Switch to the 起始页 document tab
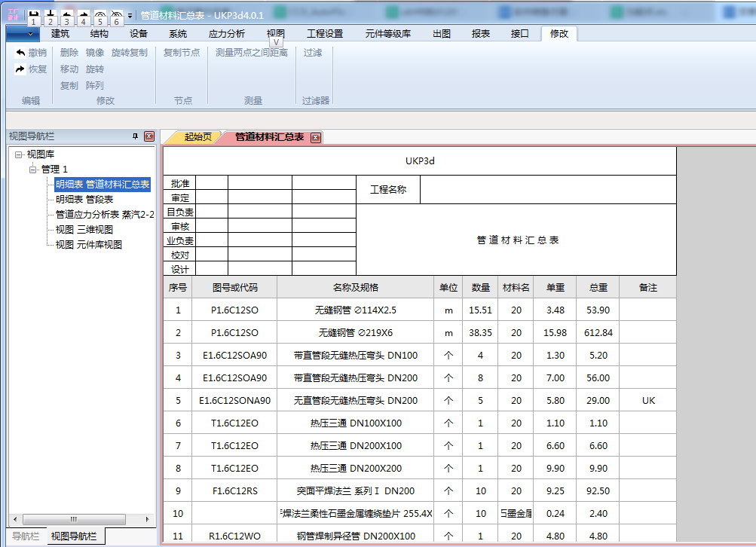756x547 pixels. tap(197, 137)
